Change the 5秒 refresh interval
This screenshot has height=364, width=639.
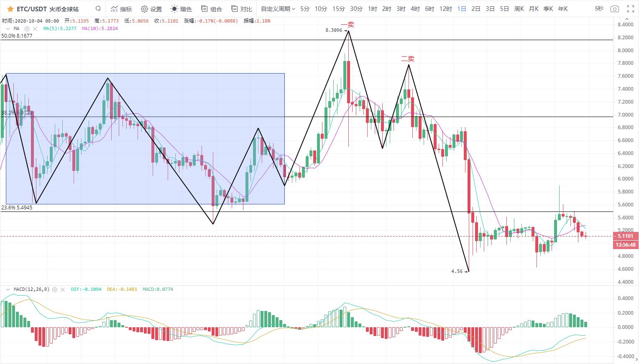click(599, 9)
